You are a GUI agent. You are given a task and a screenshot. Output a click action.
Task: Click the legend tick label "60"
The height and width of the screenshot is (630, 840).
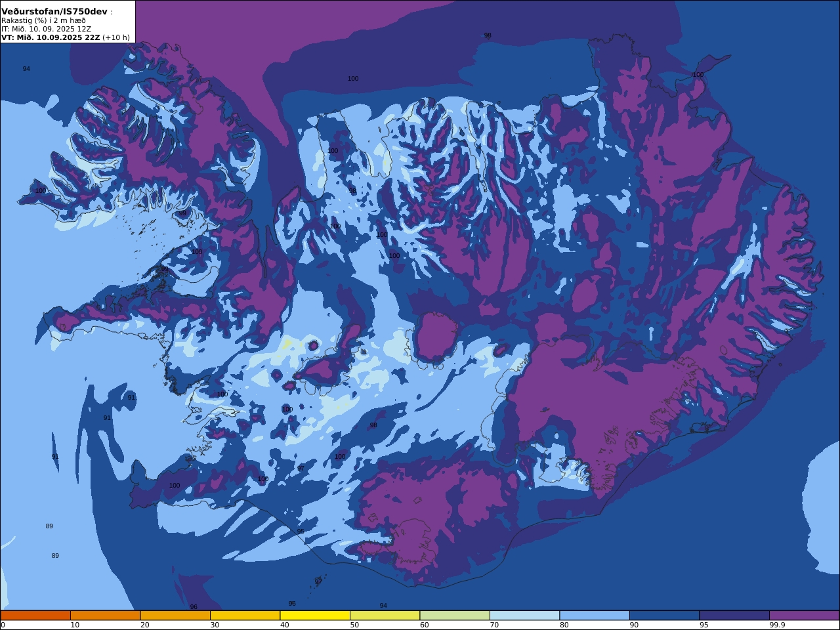(424, 625)
